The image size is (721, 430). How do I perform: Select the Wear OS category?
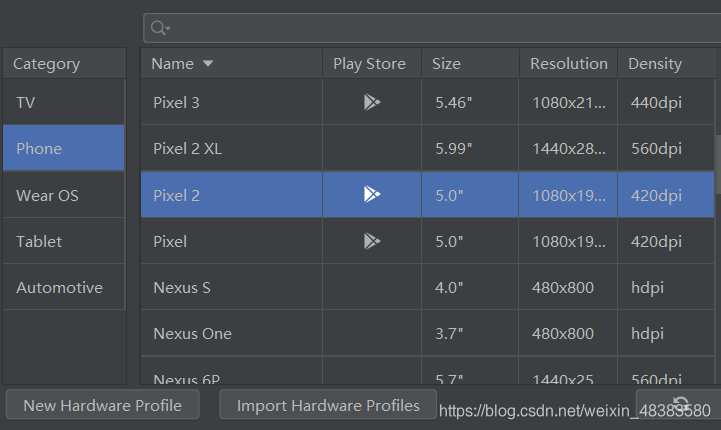click(63, 195)
